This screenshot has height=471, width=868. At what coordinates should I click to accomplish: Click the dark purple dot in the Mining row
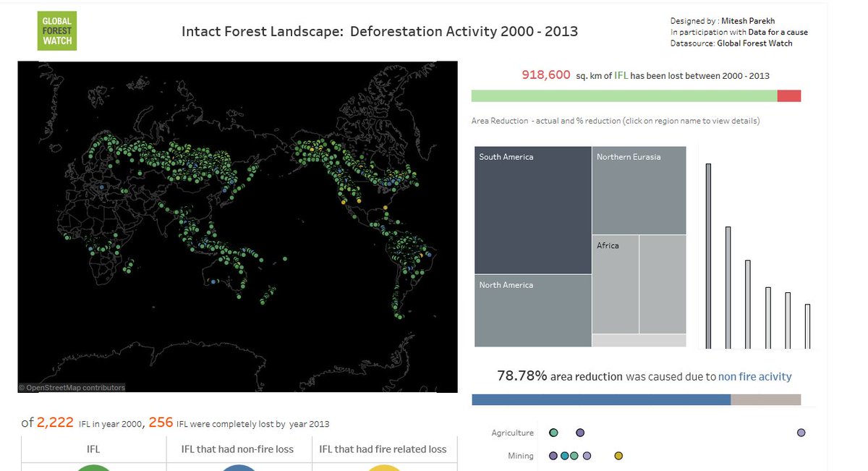coord(554,456)
